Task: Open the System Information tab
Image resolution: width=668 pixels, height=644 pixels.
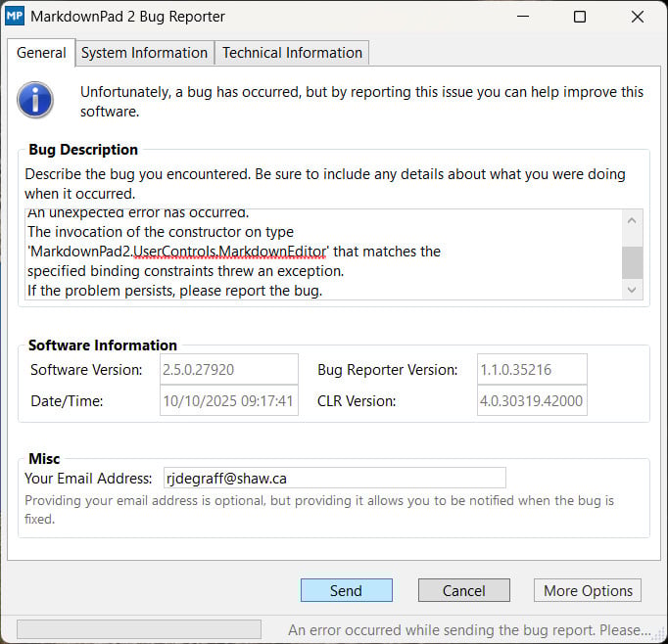Action: point(144,53)
